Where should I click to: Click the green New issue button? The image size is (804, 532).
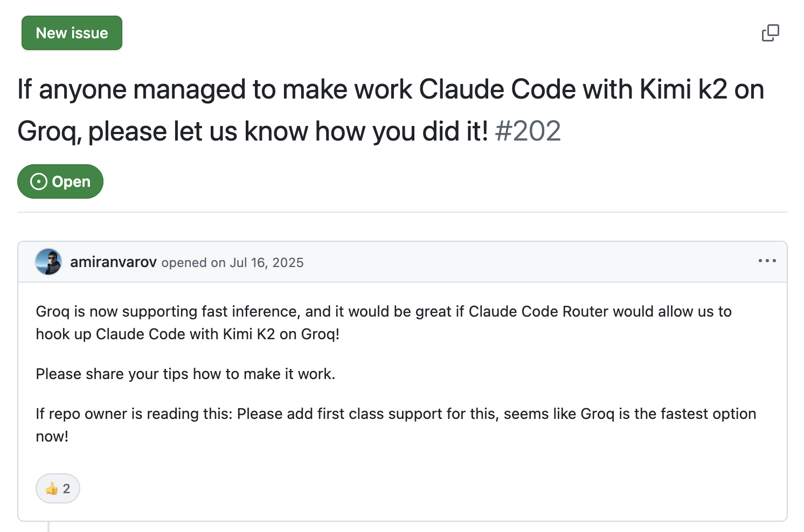(x=72, y=33)
